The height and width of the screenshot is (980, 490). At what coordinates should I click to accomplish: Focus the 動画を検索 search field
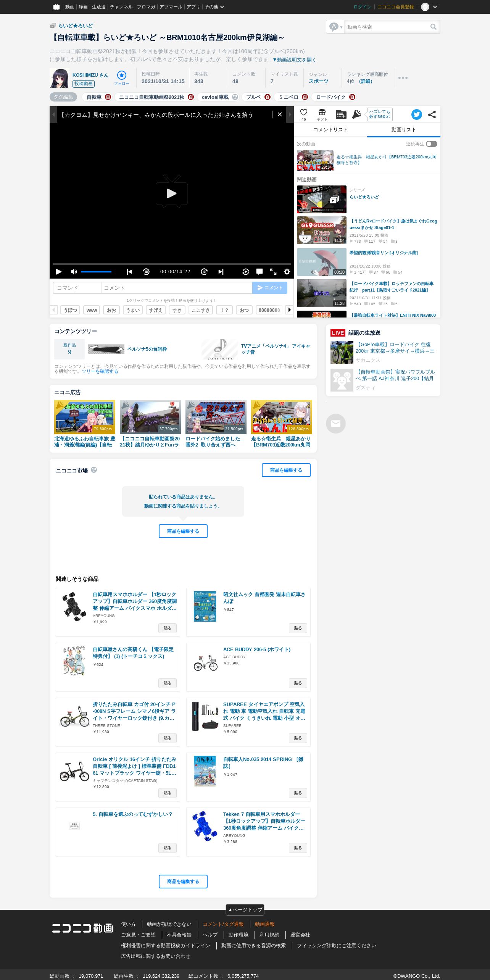[x=387, y=27]
